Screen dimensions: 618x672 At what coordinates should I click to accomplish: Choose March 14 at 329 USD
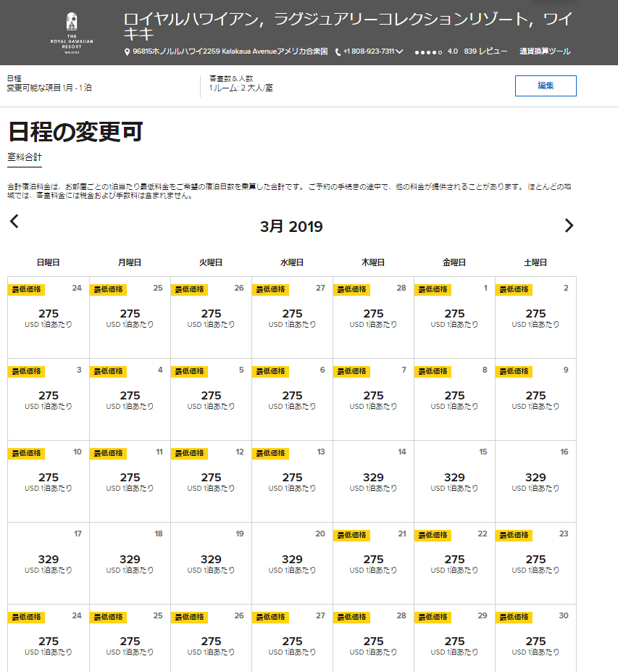click(x=373, y=481)
